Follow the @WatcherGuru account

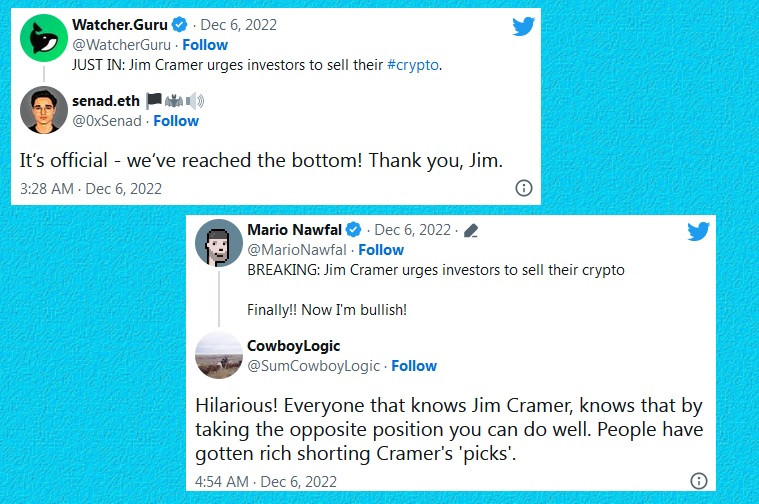204,45
